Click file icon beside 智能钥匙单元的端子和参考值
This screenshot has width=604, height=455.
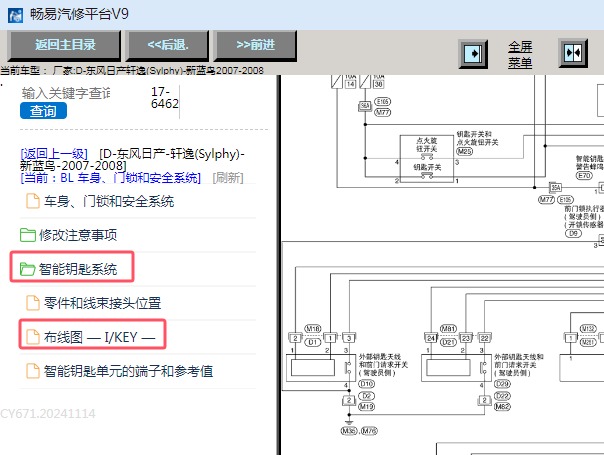33,371
